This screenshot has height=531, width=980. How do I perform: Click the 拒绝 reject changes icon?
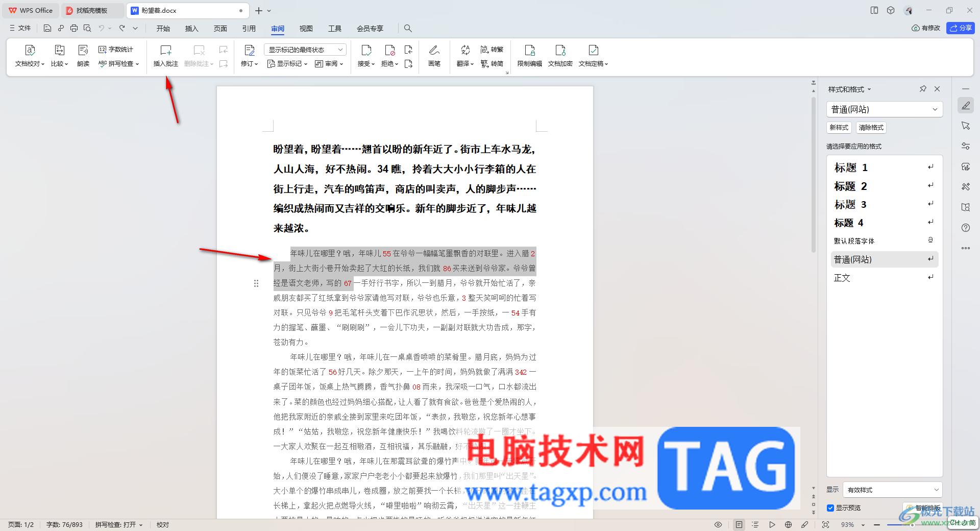pyautogui.click(x=390, y=50)
